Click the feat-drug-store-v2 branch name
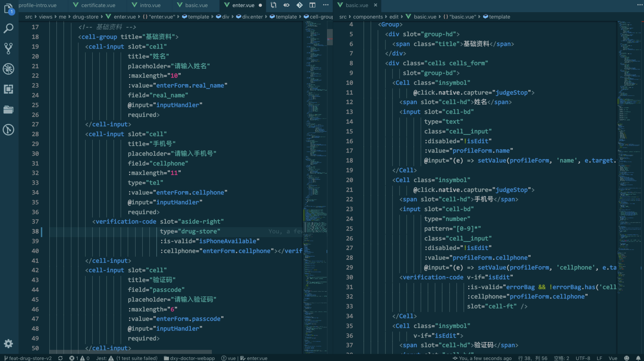 pyautogui.click(x=30, y=358)
